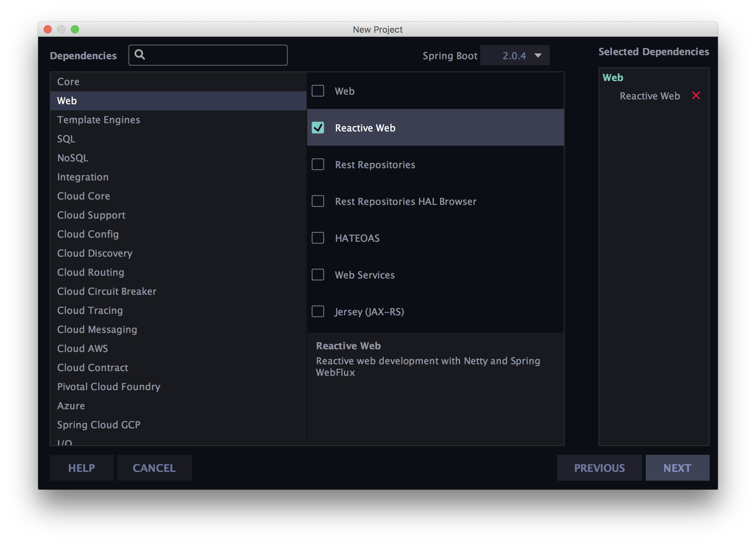Select Pivotal Cloud Foundry category
The image size is (756, 544).
coord(109,387)
